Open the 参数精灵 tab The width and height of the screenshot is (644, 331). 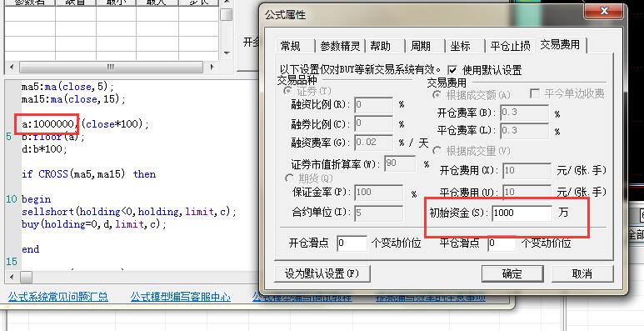[x=340, y=46]
